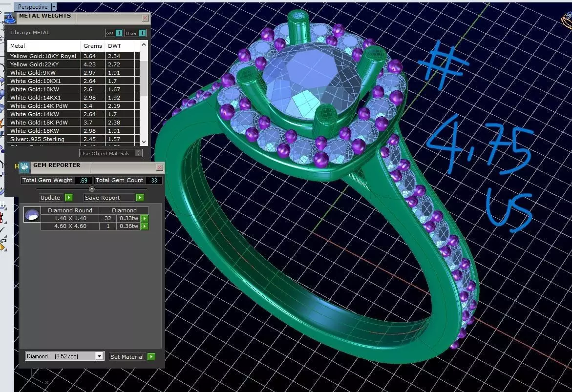Click green arrow for 1.40 X 1.40 row
The image size is (572, 392).
pyautogui.click(x=145, y=218)
